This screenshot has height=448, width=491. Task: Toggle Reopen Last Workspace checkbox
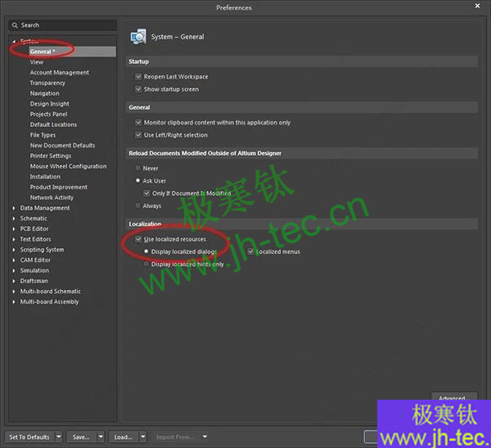pyautogui.click(x=138, y=76)
